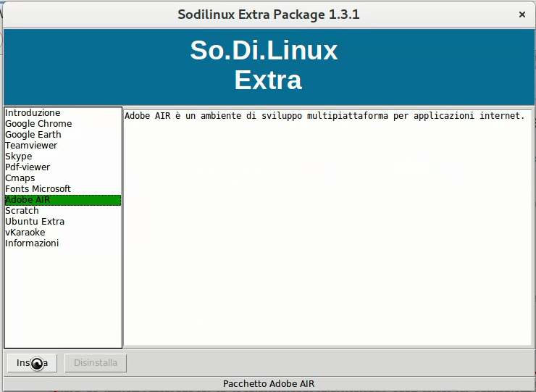Select Introduzione in the package list

(33, 113)
